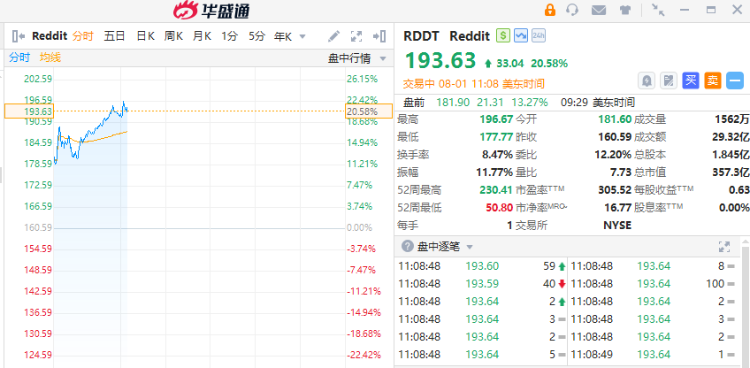
Task: Click the pencil drawing tool icon
Action: tap(334, 36)
